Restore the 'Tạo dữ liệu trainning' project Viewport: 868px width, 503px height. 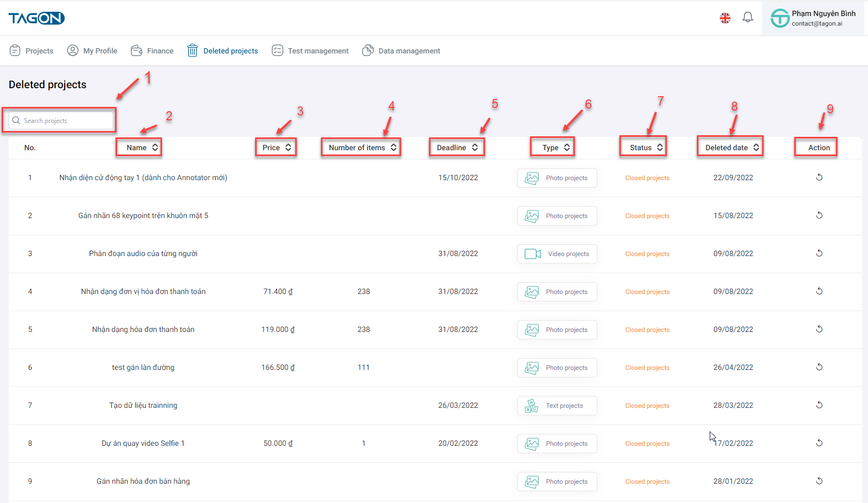coord(819,405)
